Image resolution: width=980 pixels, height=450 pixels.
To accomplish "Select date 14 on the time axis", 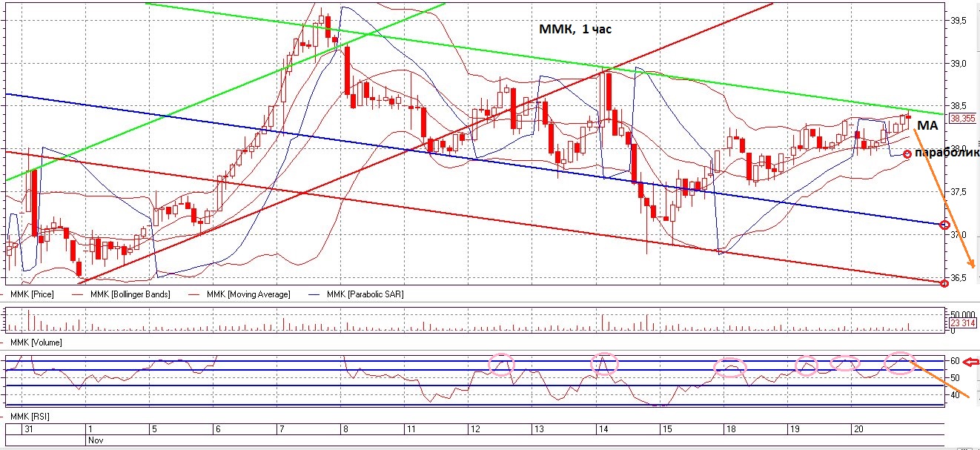I will [603, 429].
